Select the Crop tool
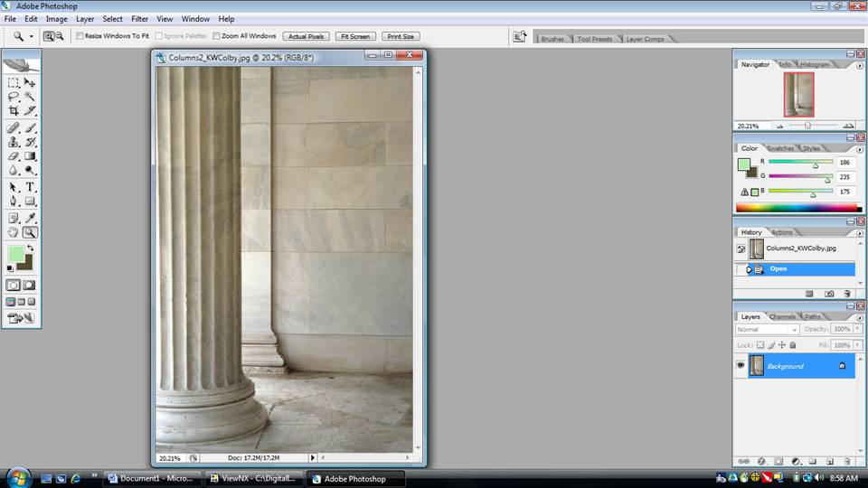868x488 pixels. [14, 111]
